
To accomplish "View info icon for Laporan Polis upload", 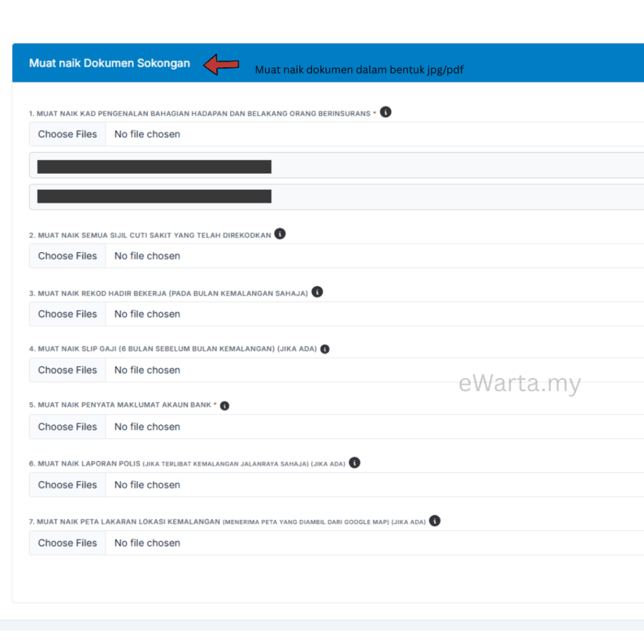I will (355, 463).
